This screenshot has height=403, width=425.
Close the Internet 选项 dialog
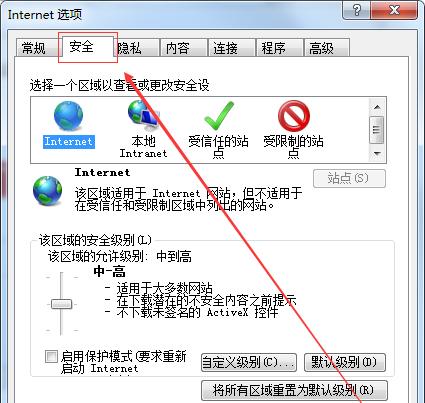pos(394,10)
